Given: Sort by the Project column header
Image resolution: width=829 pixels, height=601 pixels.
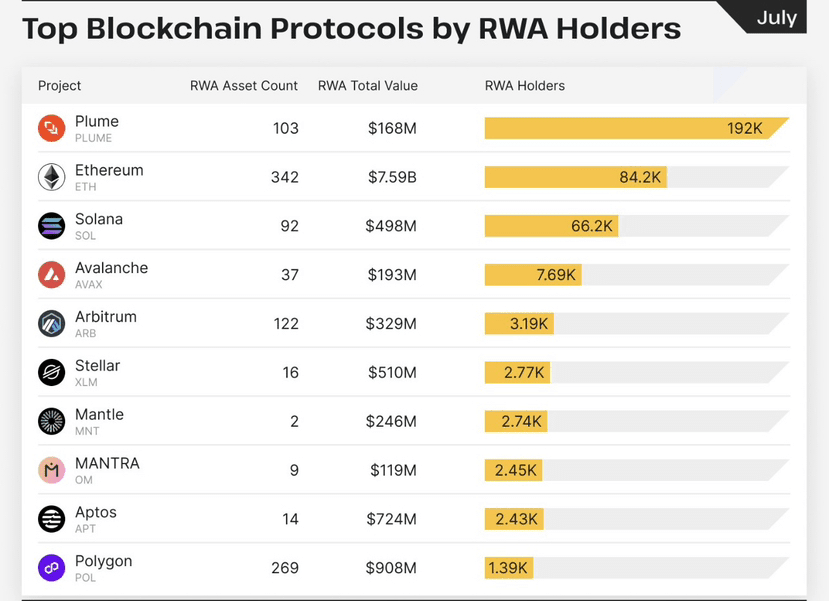Looking at the screenshot, I should tap(60, 86).
